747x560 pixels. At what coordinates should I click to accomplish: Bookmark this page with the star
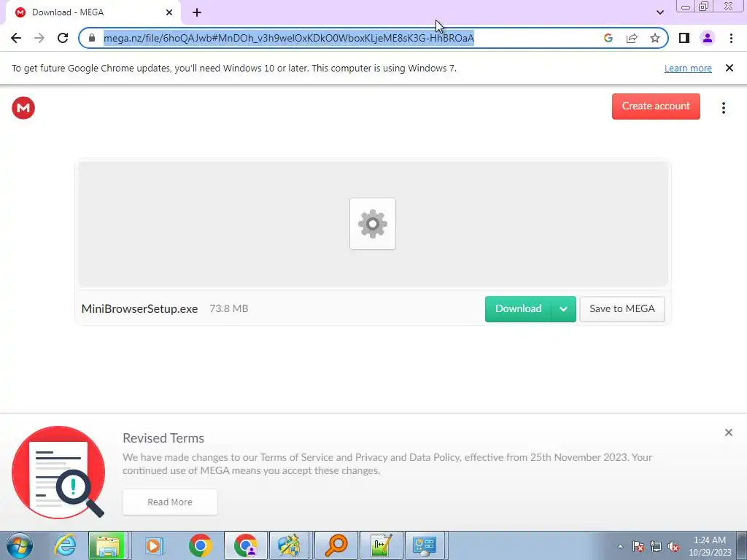(655, 38)
